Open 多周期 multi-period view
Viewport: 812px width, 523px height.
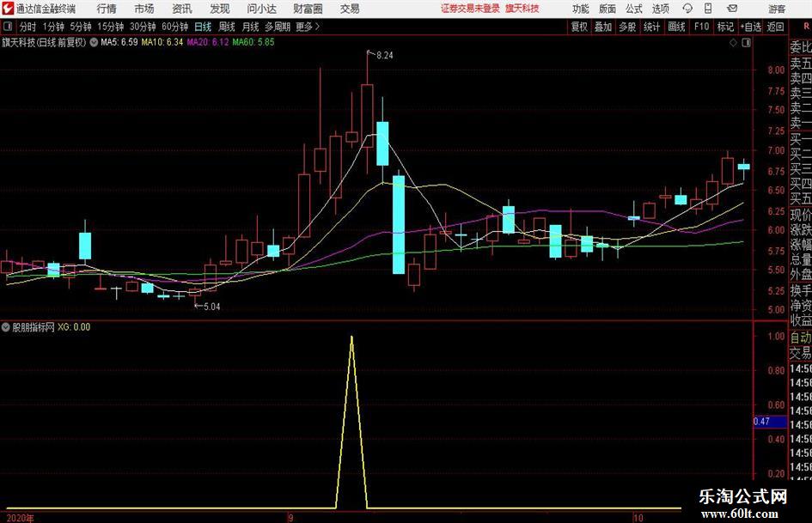pyautogui.click(x=278, y=27)
